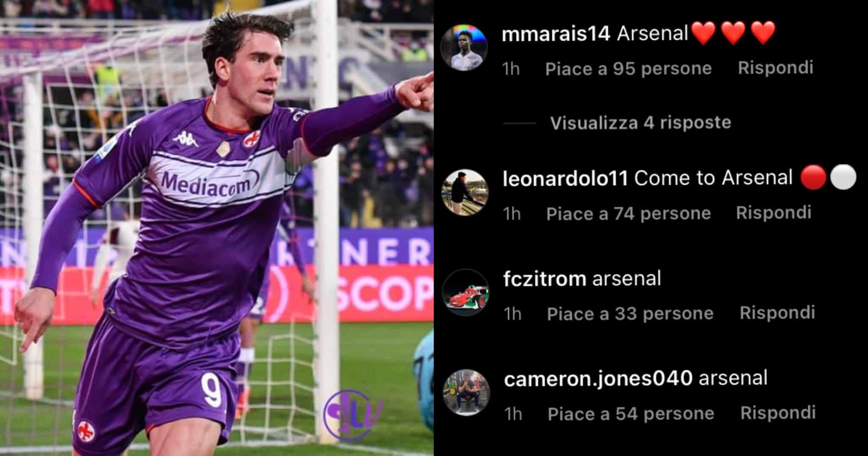Click the red circle emoji after Come to Arsenal
The image size is (868, 456).
(813, 178)
